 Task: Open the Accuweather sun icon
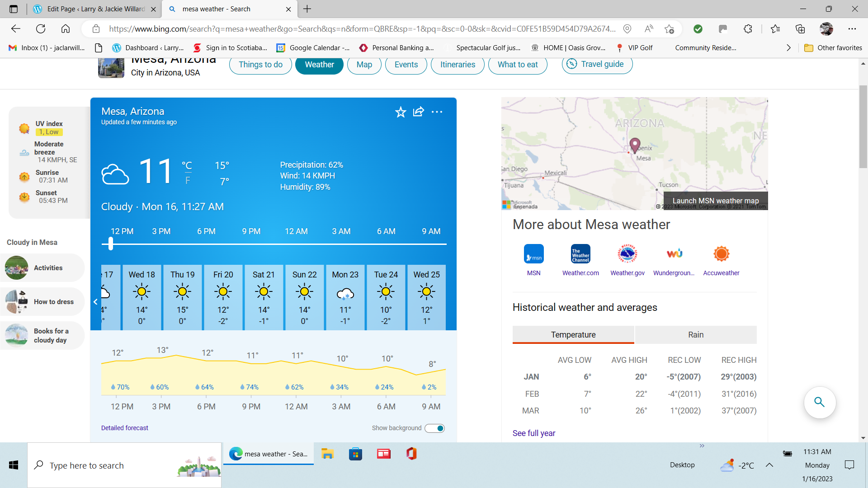[721, 254]
